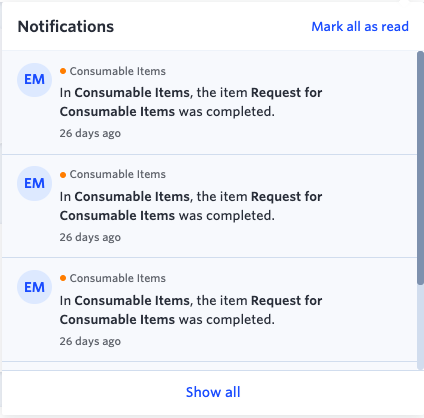This screenshot has width=424, height=418.
Task: Open the third Consumable Items completed notification
Action: 209,309
